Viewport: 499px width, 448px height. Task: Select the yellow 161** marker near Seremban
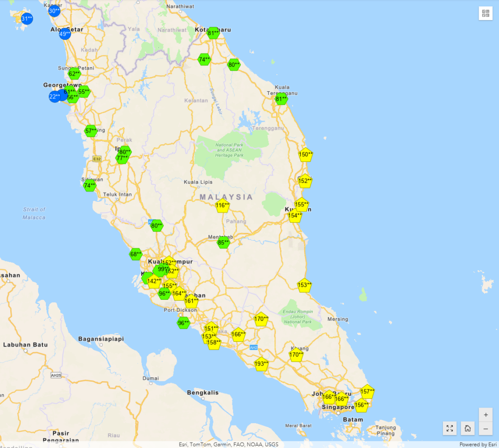191,301
